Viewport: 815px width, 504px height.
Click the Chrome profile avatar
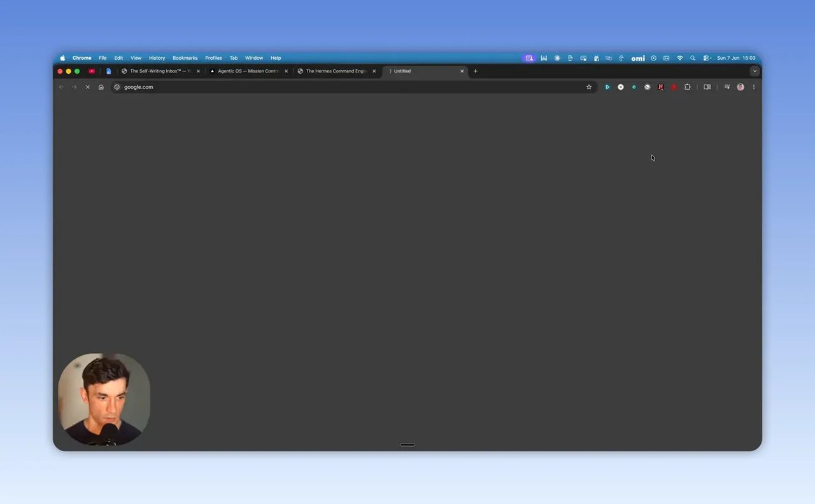click(740, 87)
